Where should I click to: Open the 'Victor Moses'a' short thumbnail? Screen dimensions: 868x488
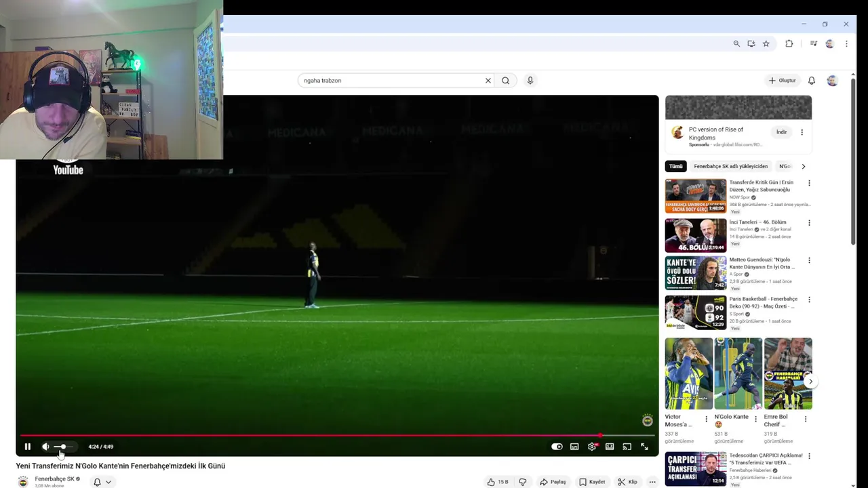[x=689, y=373]
